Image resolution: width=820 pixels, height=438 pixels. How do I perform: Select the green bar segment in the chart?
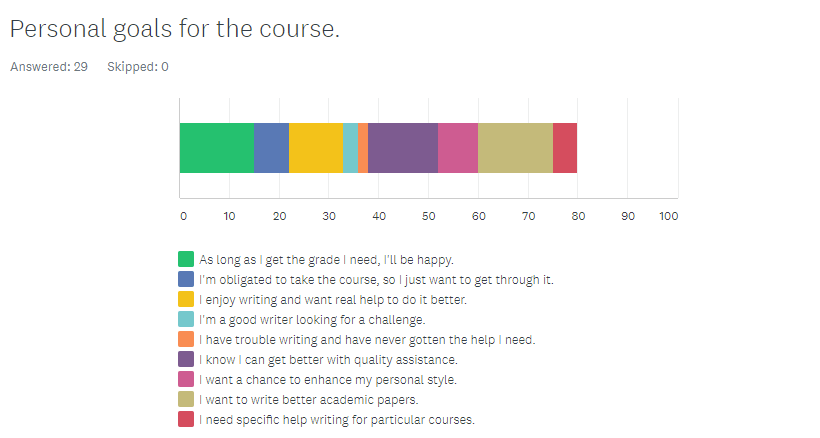point(216,148)
